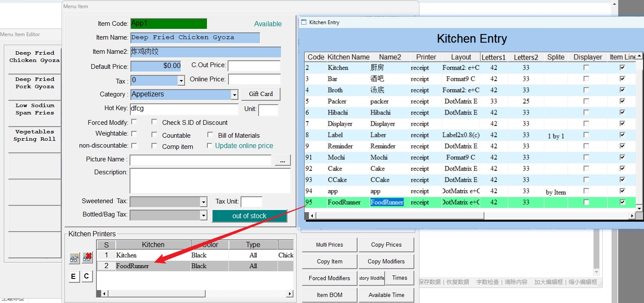Click the out of stock button

pos(250,216)
